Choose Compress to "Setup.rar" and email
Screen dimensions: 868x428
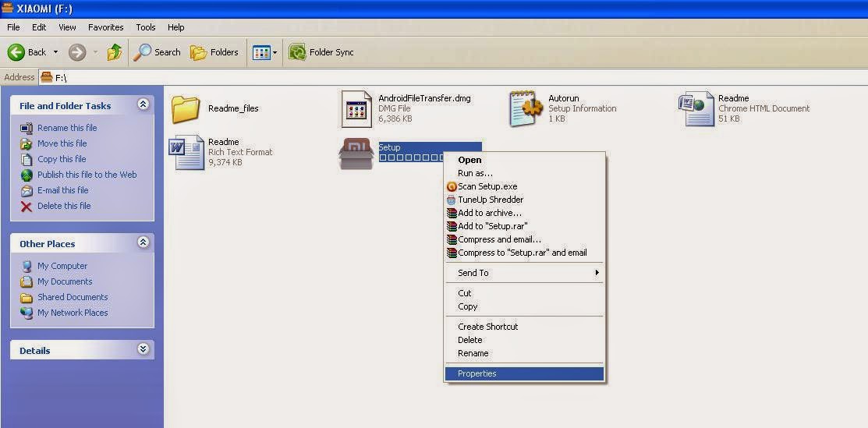pos(524,253)
